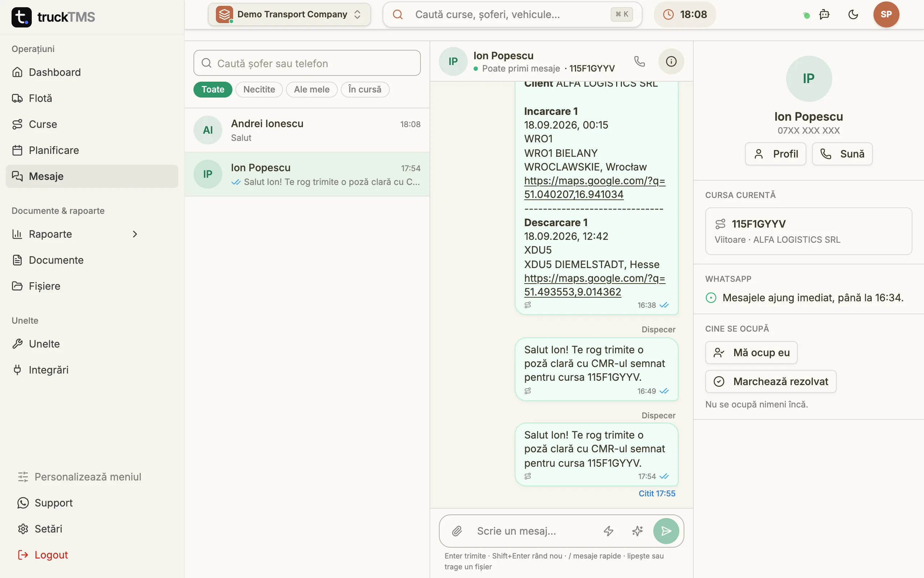The height and width of the screenshot is (578, 924).
Task: Click the Rapoarte bar chart icon
Action: [x=17, y=234]
